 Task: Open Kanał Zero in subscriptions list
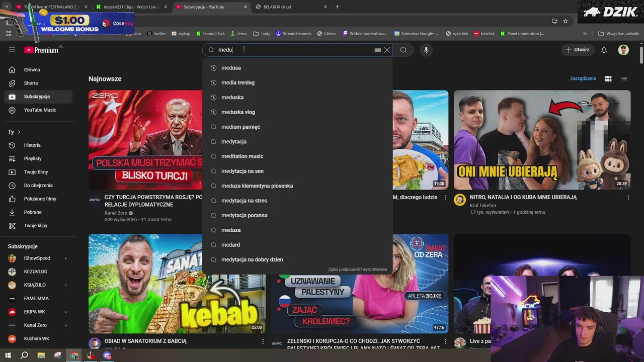tap(39, 325)
